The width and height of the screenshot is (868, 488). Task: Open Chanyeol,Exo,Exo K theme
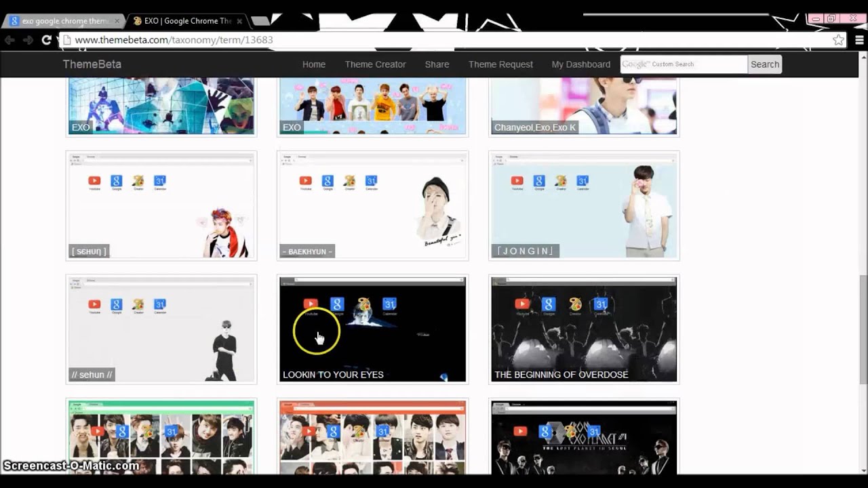584,106
